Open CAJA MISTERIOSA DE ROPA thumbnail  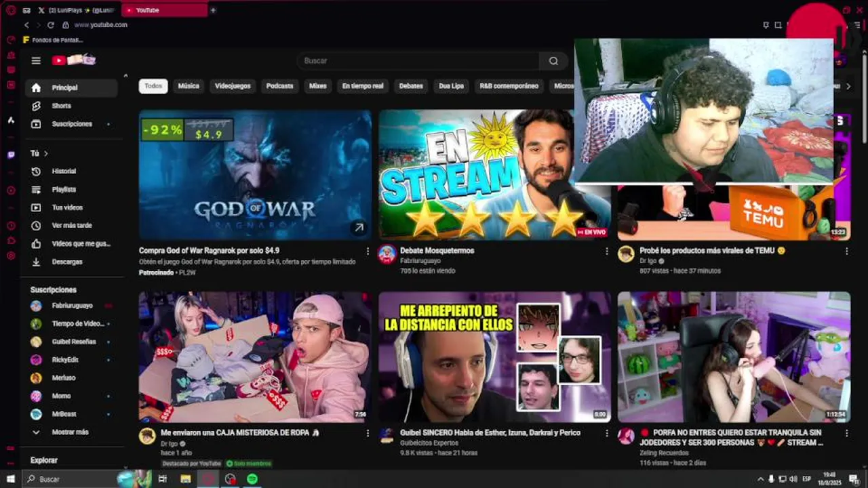point(255,357)
